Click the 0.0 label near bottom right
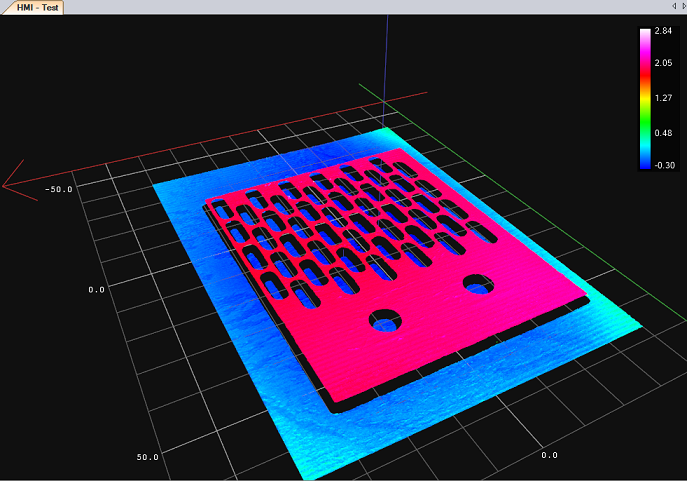Screen dimensions: 687x481 549,455
